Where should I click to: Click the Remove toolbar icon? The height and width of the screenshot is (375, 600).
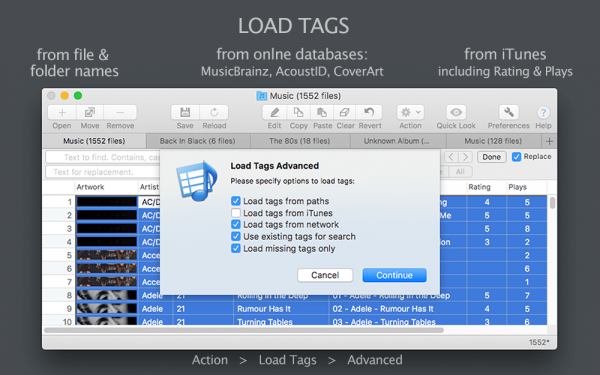tap(120, 112)
